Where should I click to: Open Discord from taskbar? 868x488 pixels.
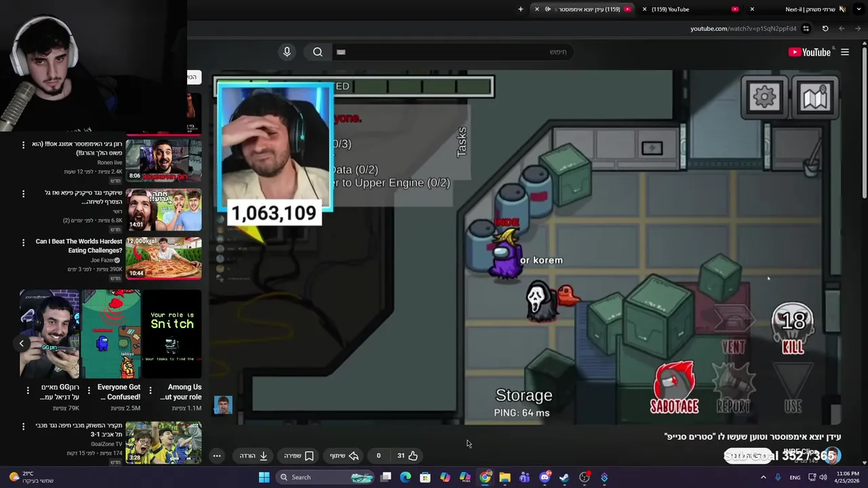pos(545,477)
